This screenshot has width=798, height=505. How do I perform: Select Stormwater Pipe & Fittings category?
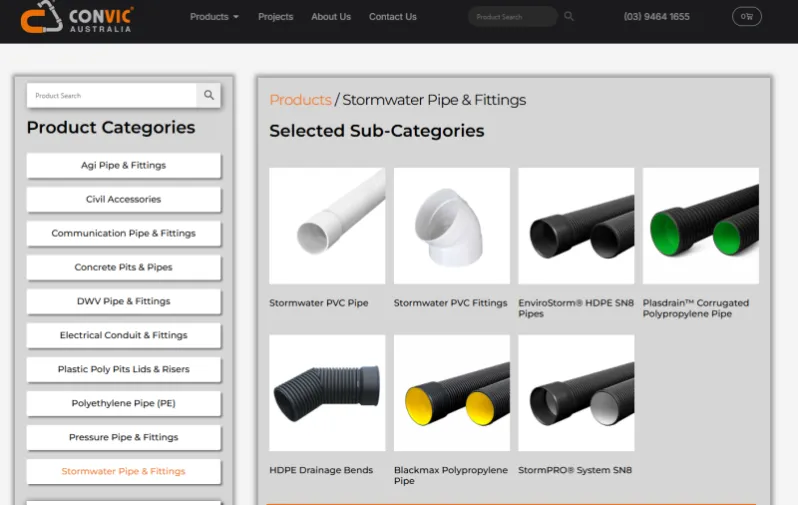click(124, 471)
